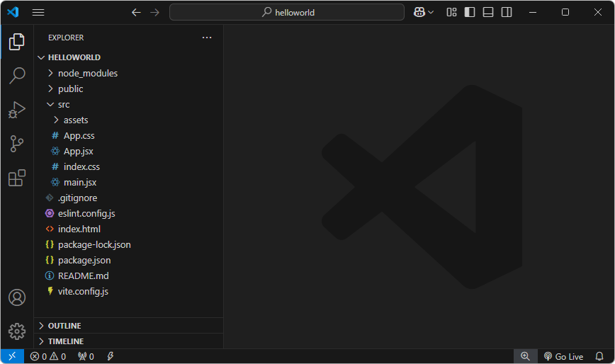615x364 pixels.
Task: Open the README.md file
Action: (x=129, y=276)
